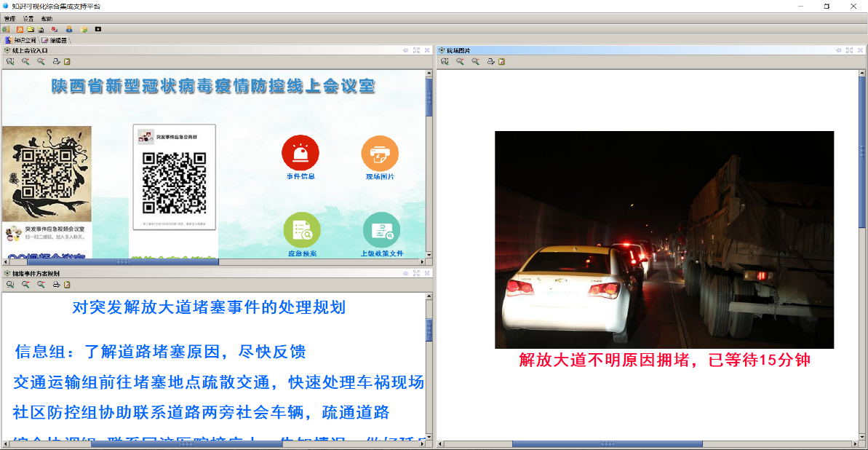Screen dimensions: 868x450
Task: Close the 拥堵事件方案规划 panel
Action: point(427,274)
